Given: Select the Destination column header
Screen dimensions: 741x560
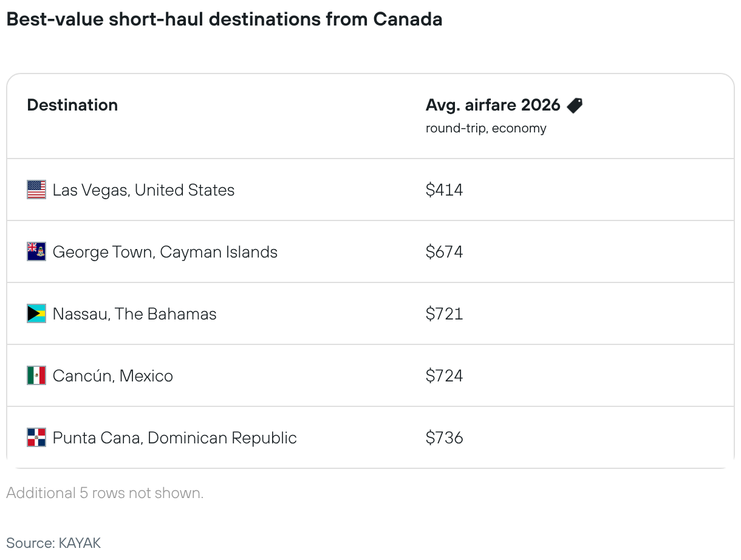Looking at the screenshot, I should coord(72,105).
